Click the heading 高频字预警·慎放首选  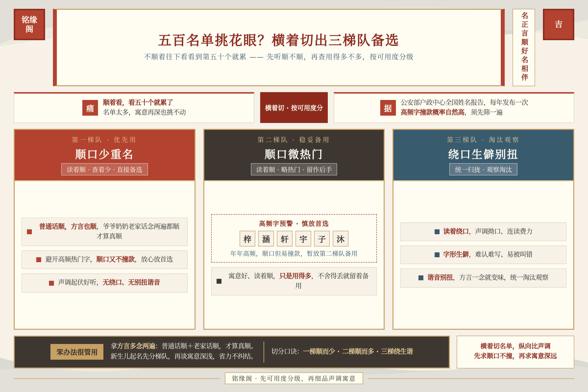coord(294,223)
